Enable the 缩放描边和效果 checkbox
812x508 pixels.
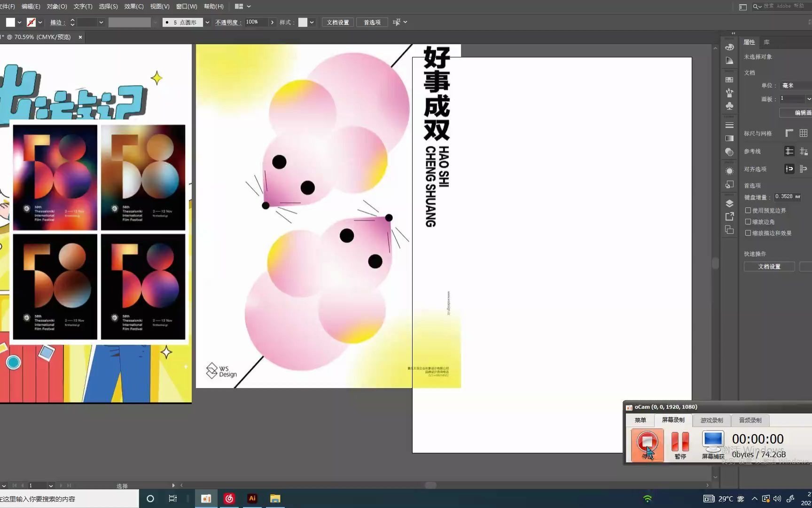[748, 233]
